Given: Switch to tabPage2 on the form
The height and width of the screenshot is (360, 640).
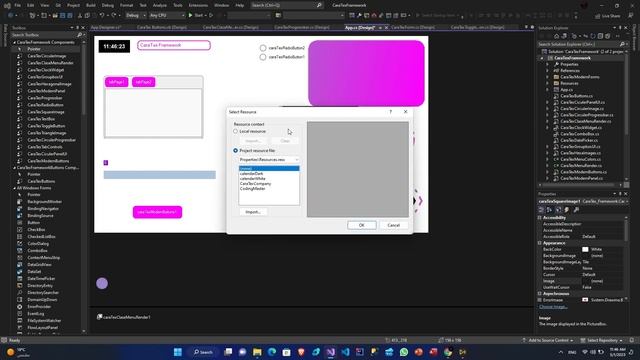Looking at the screenshot, I should coord(144,82).
